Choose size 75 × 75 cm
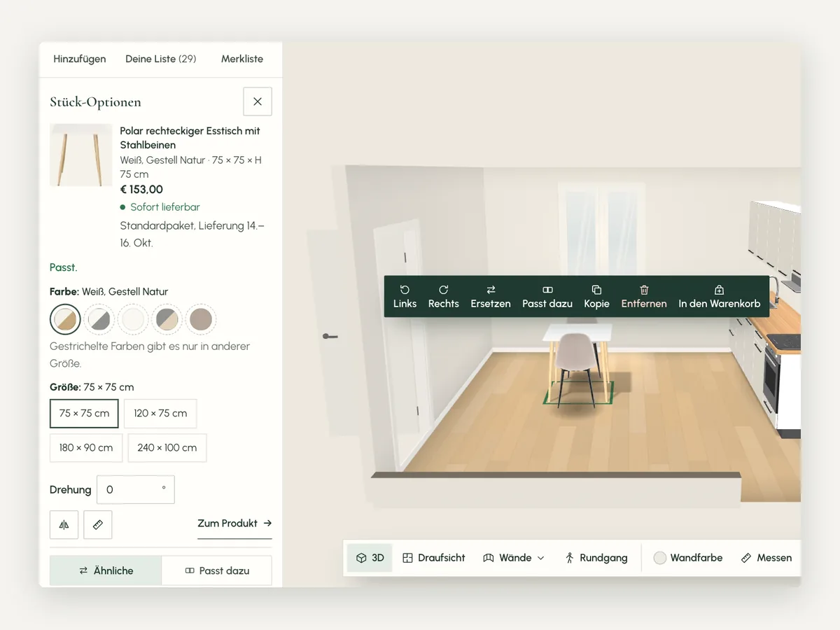This screenshot has height=630, width=840. tap(85, 413)
